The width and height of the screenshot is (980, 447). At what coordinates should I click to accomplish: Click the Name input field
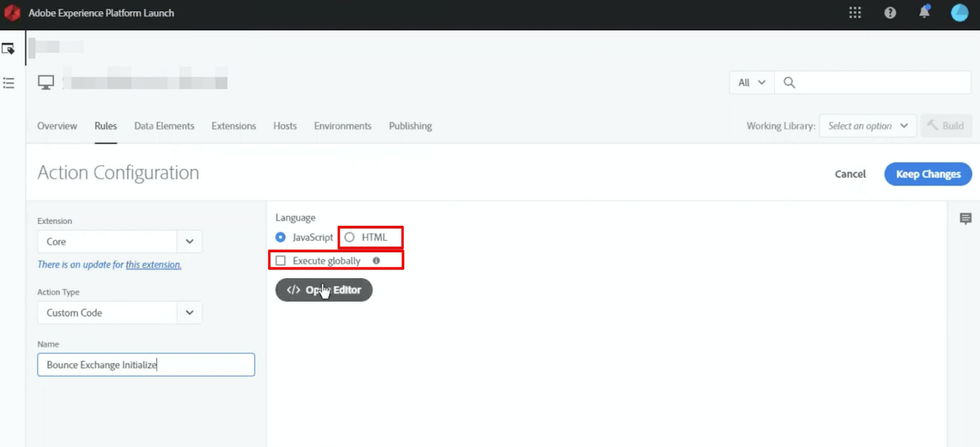pos(146,364)
